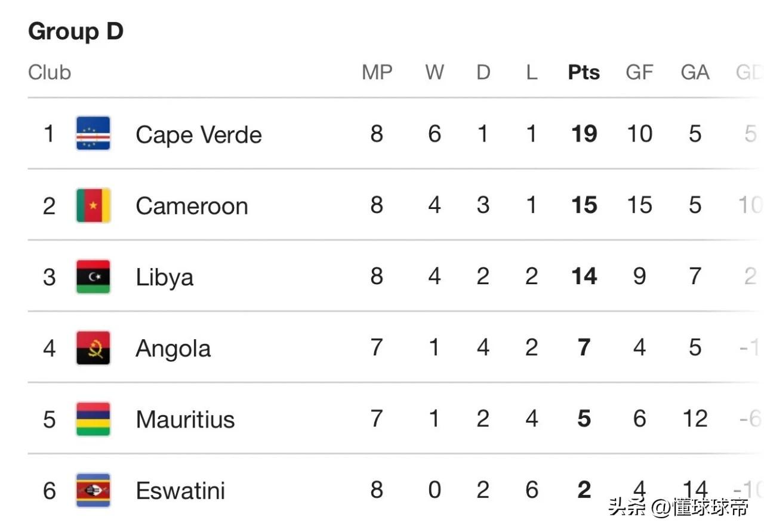Open the Cape Verde team link

point(199,135)
